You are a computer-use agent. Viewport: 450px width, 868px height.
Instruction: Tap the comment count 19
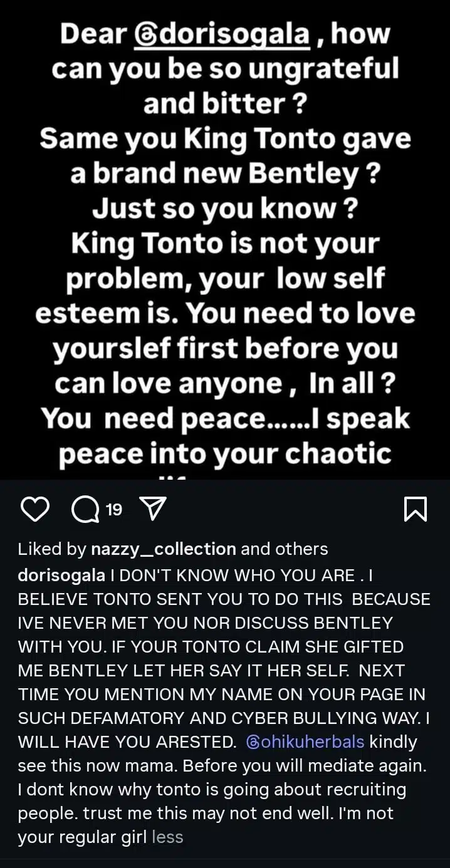pos(114,510)
